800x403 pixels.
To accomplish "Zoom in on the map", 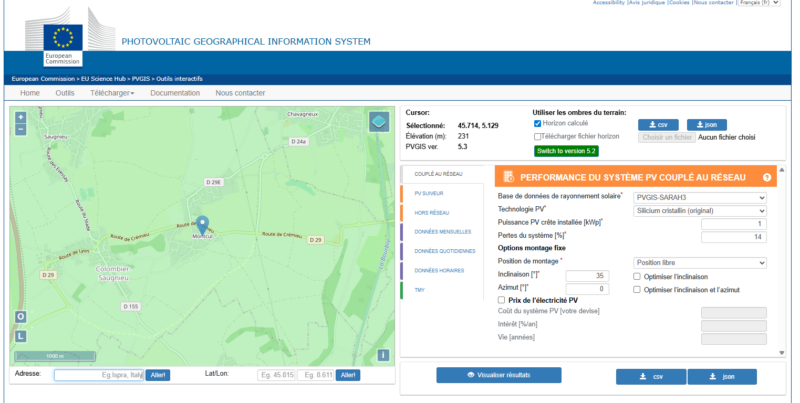I will point(21,117).
